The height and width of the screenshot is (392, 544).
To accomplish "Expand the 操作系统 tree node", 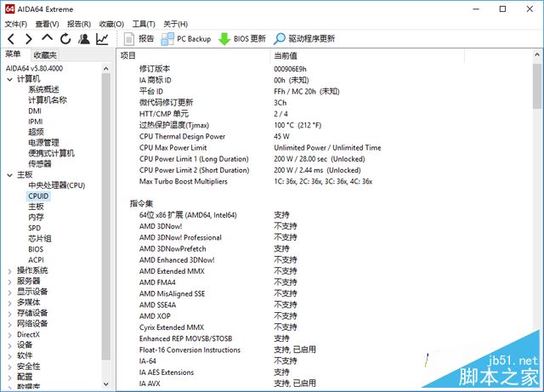I will [x=9, y=271].
